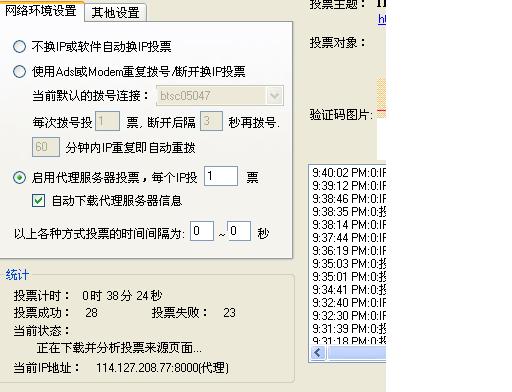The width and height of the screenshot is (512, 392).
Task: Select 启用代理服务器投票 radio option
Action: pos(19,177)
